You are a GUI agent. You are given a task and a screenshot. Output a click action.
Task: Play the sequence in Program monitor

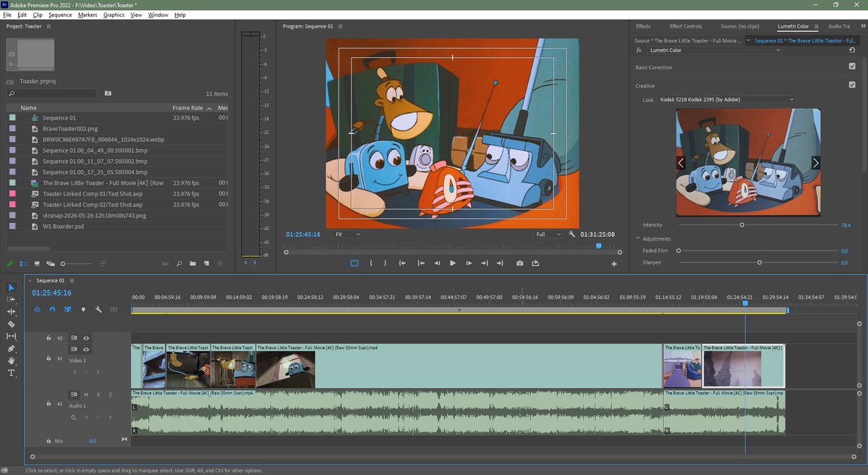click(x=453, y=263)
